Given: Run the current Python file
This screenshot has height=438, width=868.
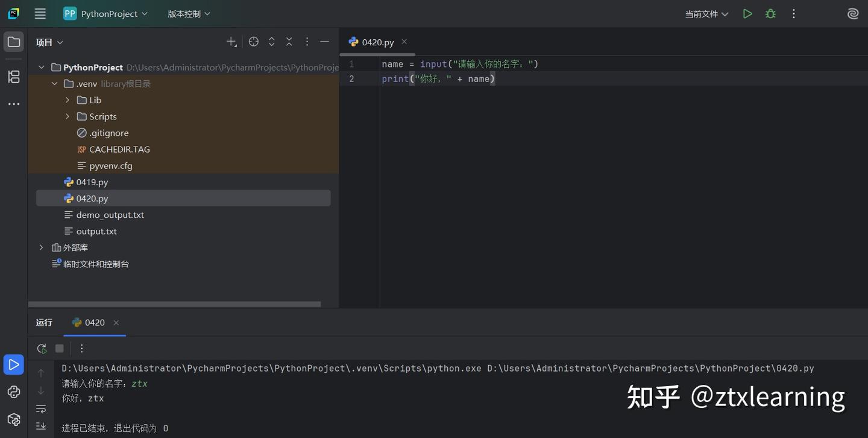Looking at the screenshot, I should point(747,13).
